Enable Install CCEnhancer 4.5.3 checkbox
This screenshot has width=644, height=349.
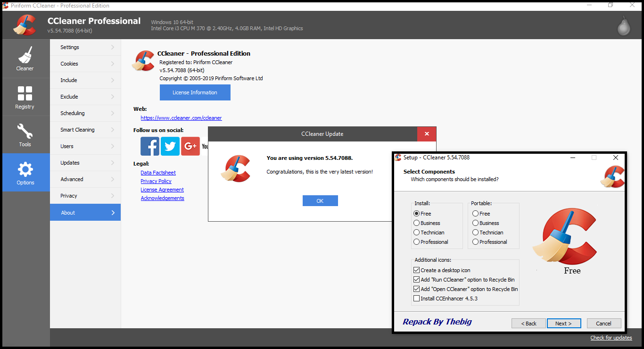(x=416, y=299)
